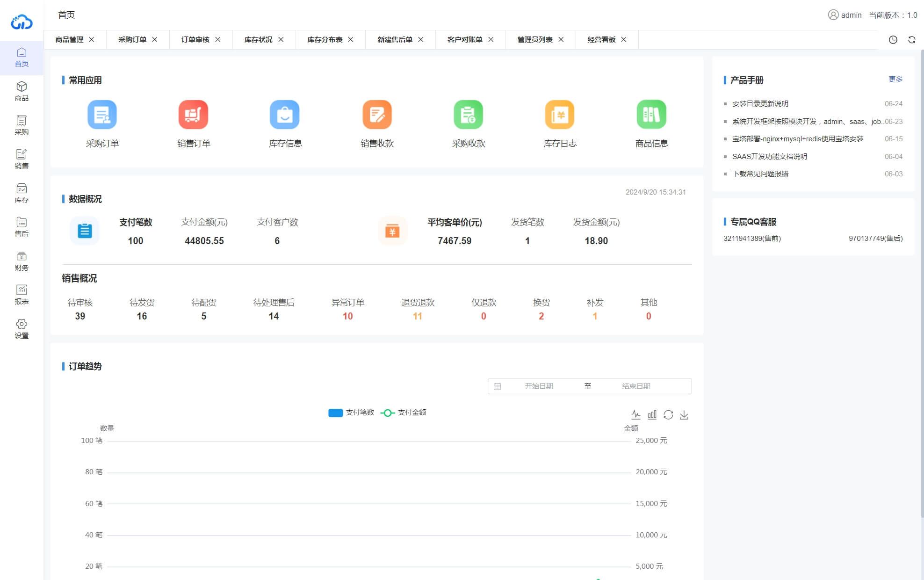Launch the 销售订单 app icon

click(193, 115)
